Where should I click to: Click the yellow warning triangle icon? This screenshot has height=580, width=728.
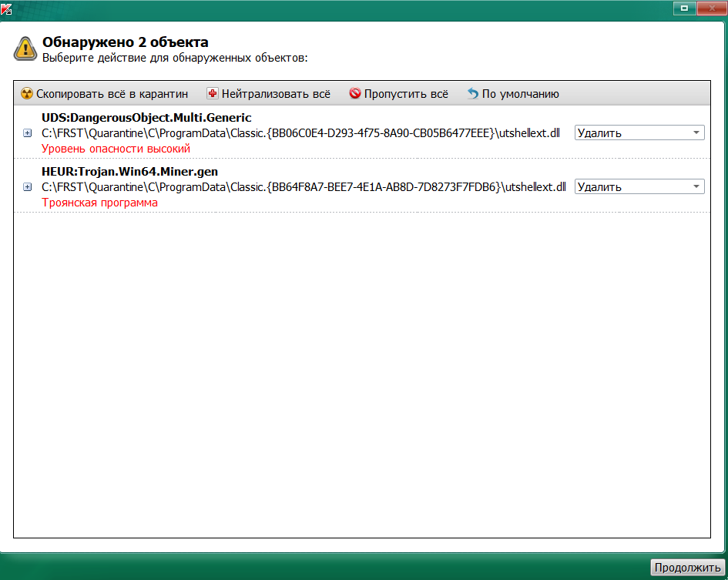click(25, 49)
